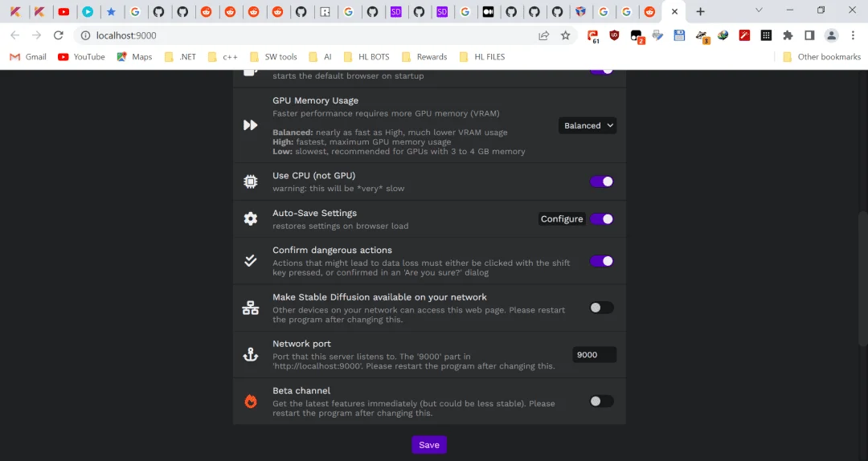Open the Gmail bookmark
868x461 pixels.
[28, 56]
